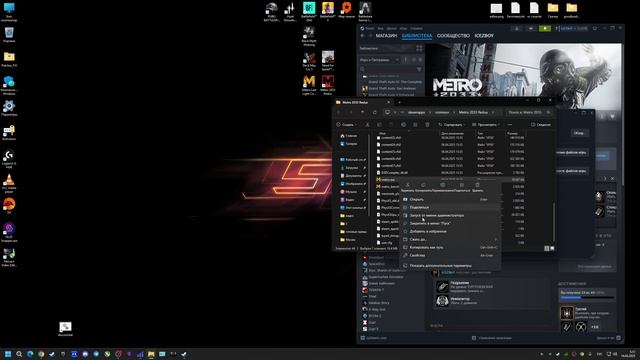Viewport: 640px width, 360px height.
Task: Open new tab in Explorer window
Action: (399, 102)
